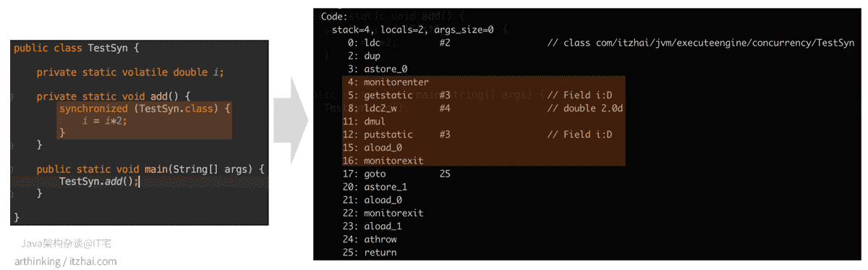Screen dimensions: 868x270
Task: Place cursor on 'public class TestSyn' line
Action: pos(76,48)
